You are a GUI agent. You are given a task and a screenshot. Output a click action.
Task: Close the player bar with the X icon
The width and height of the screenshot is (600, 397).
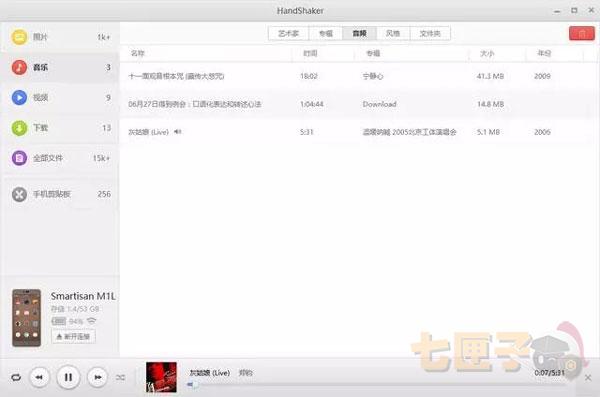tap(588, 378)
